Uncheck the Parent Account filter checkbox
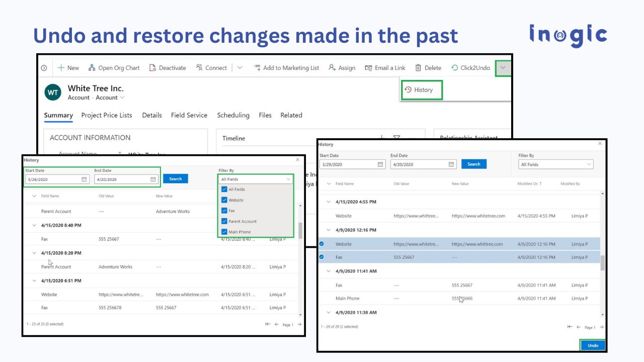 click(224, 221)
